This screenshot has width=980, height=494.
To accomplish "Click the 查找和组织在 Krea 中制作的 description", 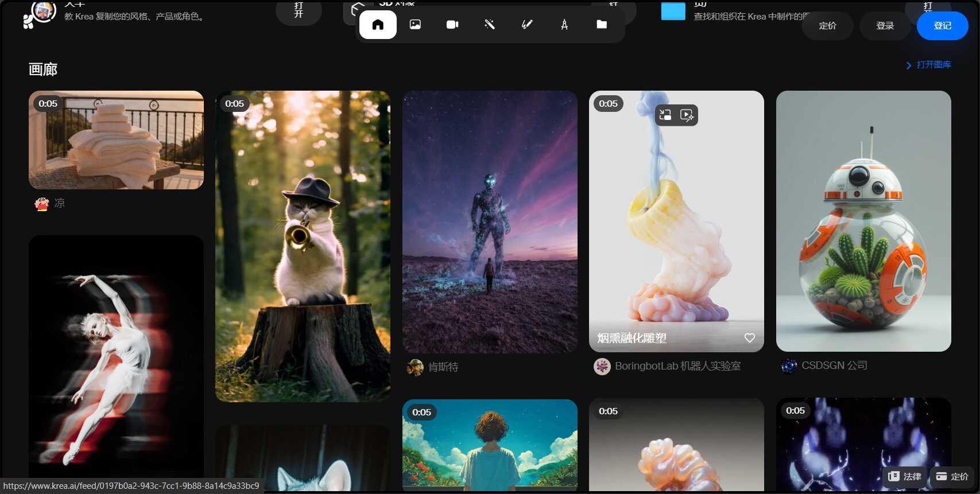I will [752, 17].
